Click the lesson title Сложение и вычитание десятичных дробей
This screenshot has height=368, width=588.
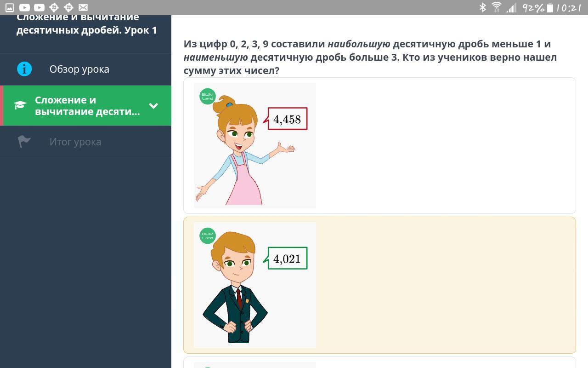(87, 24)
